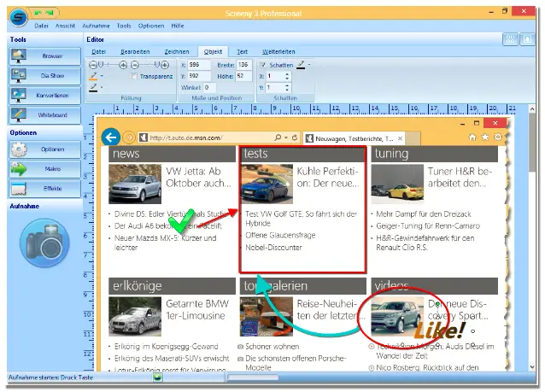This screenshot has height=392, width=545.
Task: Click the plus button of first Füllung slider
Action: (x=123, y=65)
